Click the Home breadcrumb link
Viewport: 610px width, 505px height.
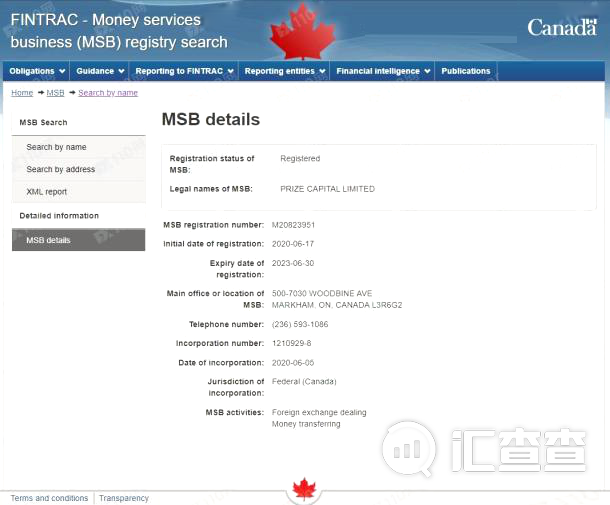coord(22,93)
